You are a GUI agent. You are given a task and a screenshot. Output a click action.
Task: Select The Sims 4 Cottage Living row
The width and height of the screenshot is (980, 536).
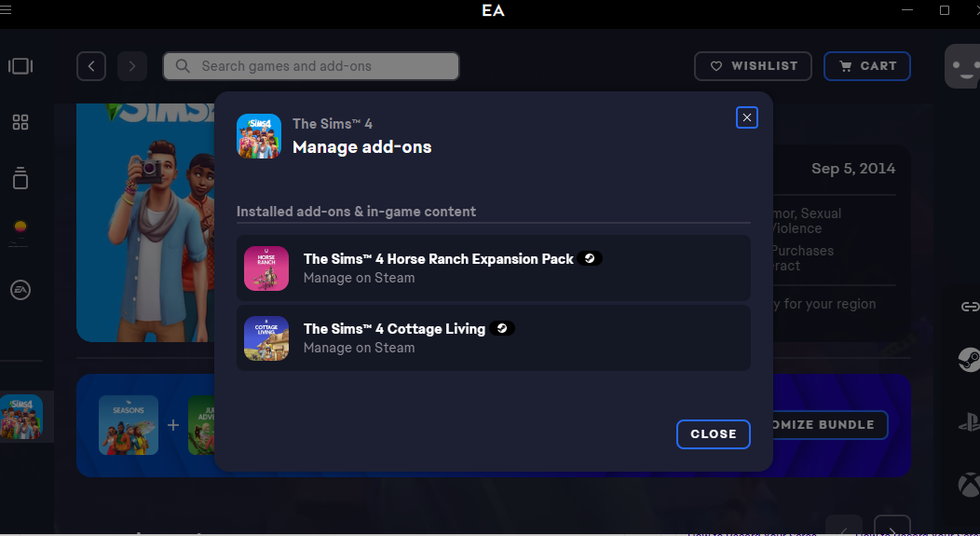(493, 337)
